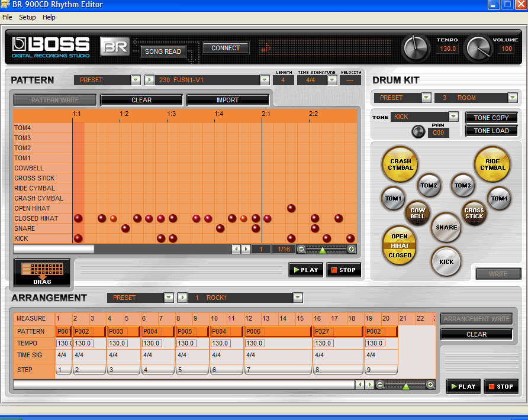The width and height of the screenshot is (528, 420).
Task: Stop arrangement playback
Action: point(501,386)
